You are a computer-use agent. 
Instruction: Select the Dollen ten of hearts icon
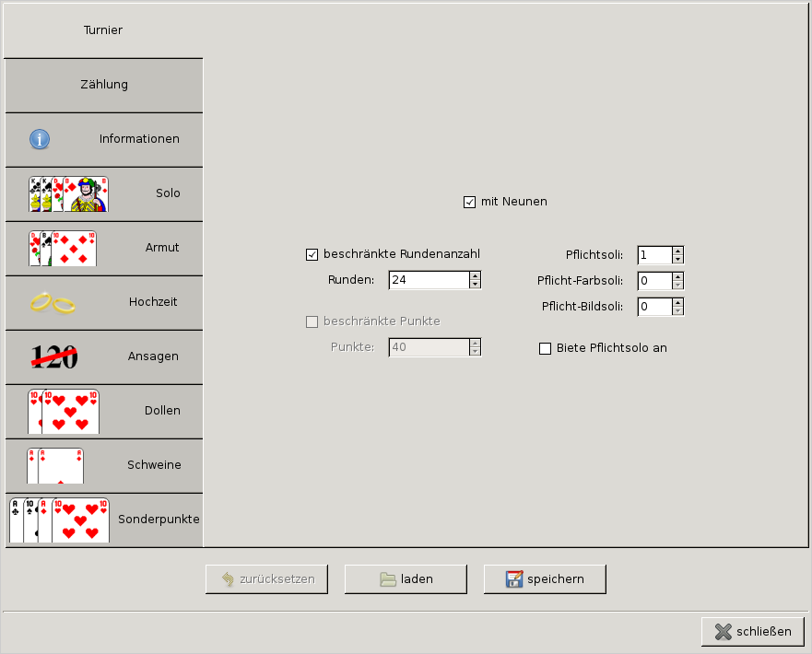tap(63, 411)
